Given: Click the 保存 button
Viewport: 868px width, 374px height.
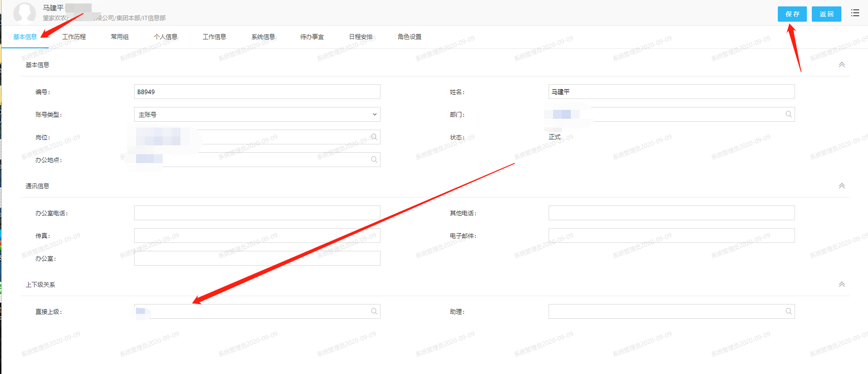Looking at the screenshot, I should (792, 14).
